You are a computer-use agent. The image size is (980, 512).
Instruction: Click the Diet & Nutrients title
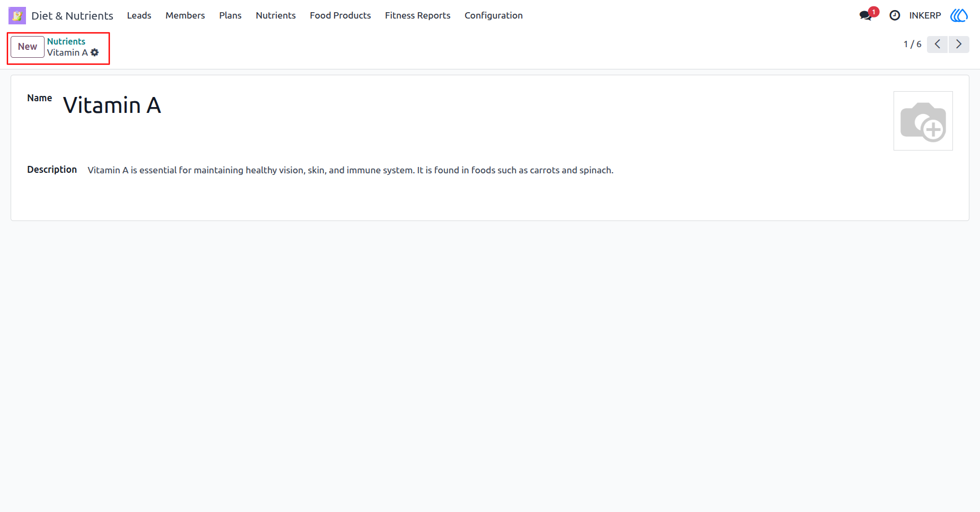coord(72,15)
